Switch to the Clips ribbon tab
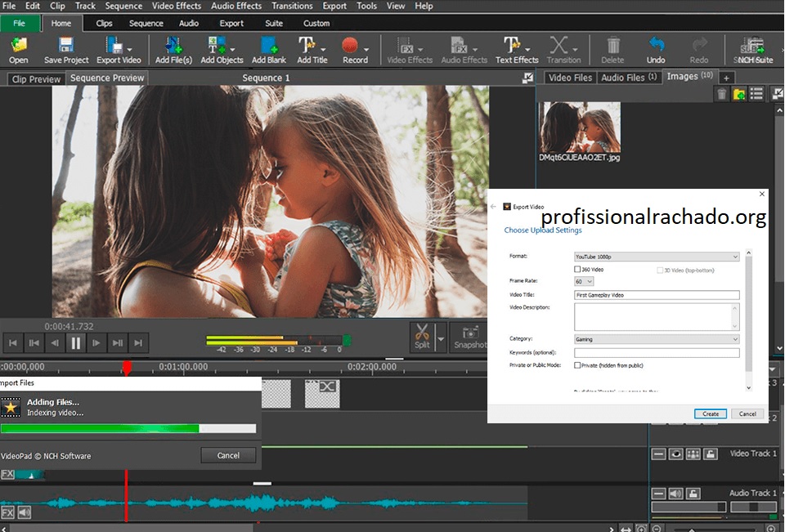 coord(104,23)
